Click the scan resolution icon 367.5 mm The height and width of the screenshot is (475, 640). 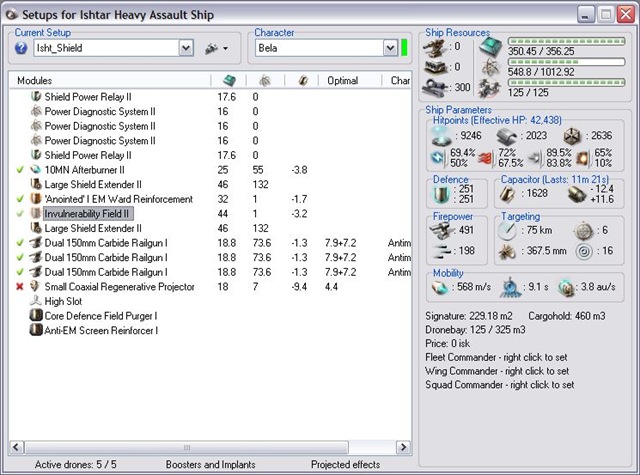point(507,251)
